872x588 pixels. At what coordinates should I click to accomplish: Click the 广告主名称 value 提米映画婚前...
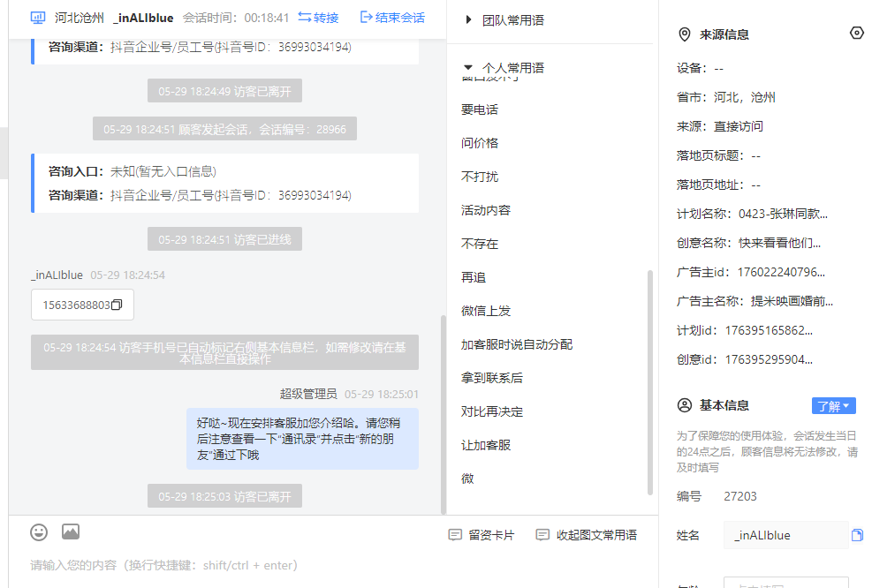(x=792, y=301)
